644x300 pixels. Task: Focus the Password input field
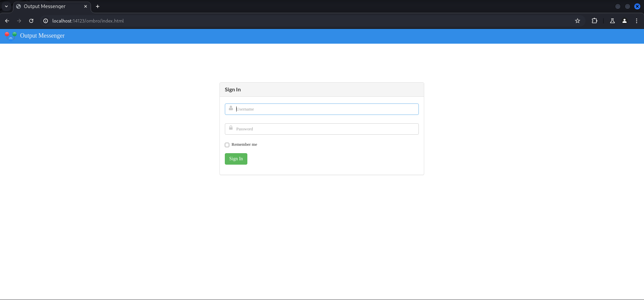326,129
